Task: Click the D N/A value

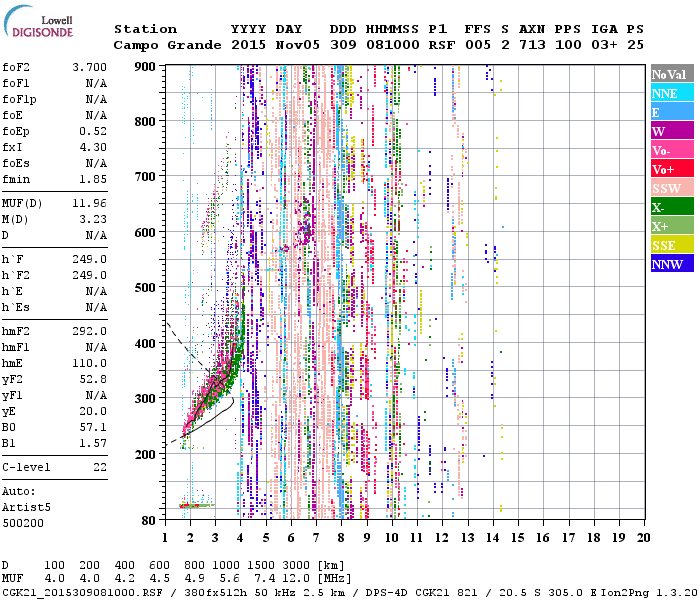Action: 96,235
